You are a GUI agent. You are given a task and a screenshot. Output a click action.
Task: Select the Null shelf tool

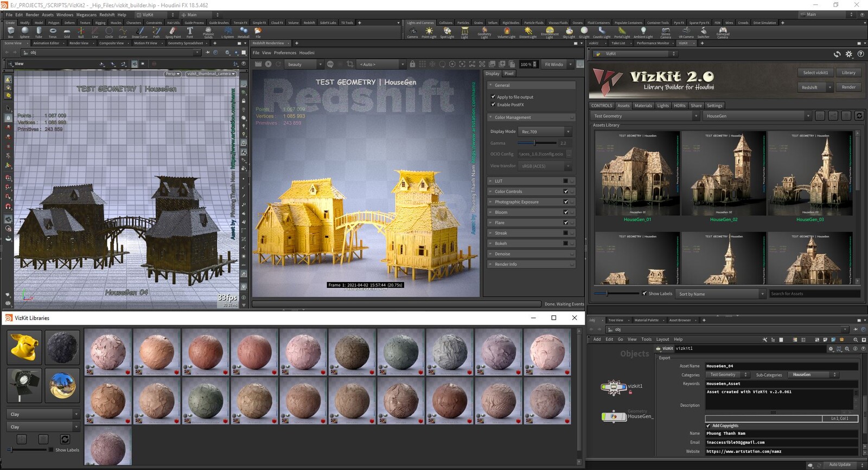point(81,33)
